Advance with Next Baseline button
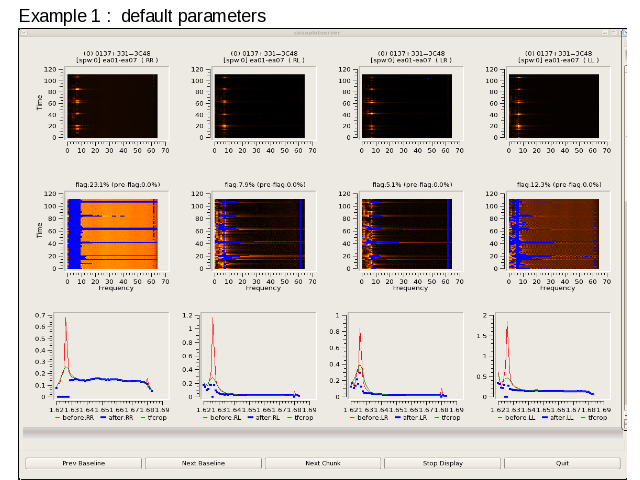 [x=203, y=463]
